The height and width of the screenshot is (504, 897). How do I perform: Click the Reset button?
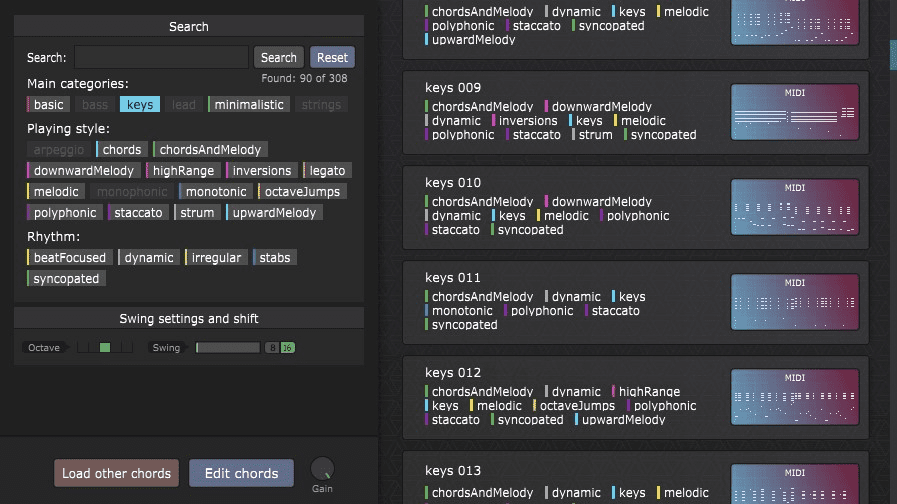pos(332,57)
